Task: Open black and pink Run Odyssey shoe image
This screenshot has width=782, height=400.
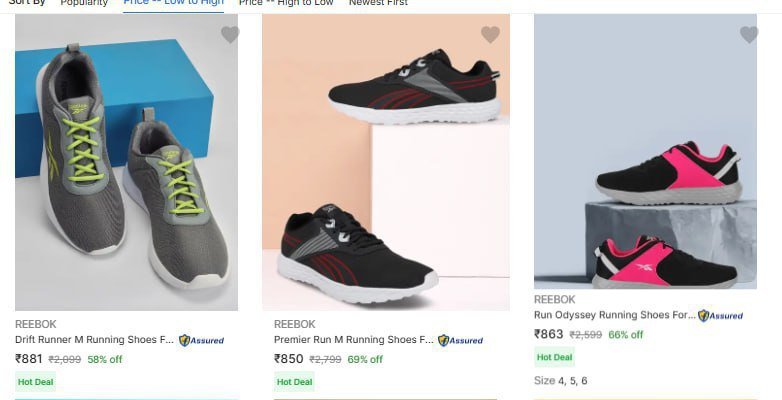Action: pos(645,151)
